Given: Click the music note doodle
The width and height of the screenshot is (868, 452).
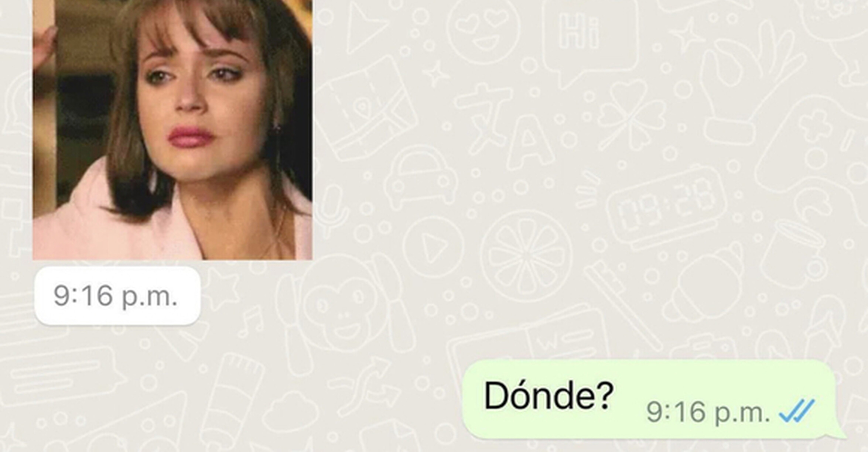Looking at the screenshot, I should pyautogui.click(x=251, y=321).
